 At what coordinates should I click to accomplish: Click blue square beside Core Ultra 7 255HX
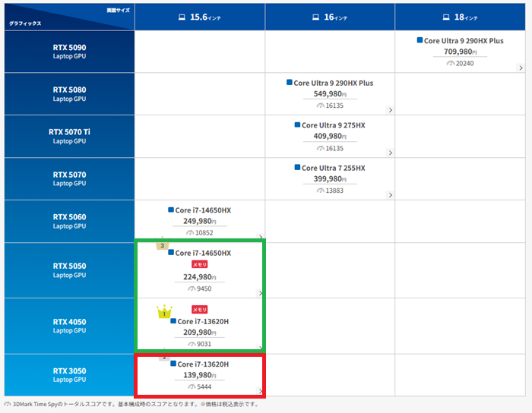297,167
